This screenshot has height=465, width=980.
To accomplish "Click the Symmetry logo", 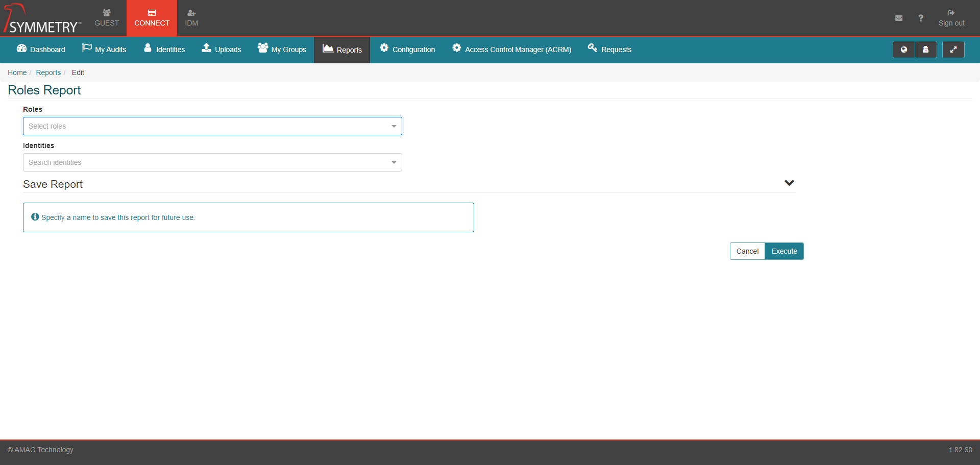I will 43,18.
